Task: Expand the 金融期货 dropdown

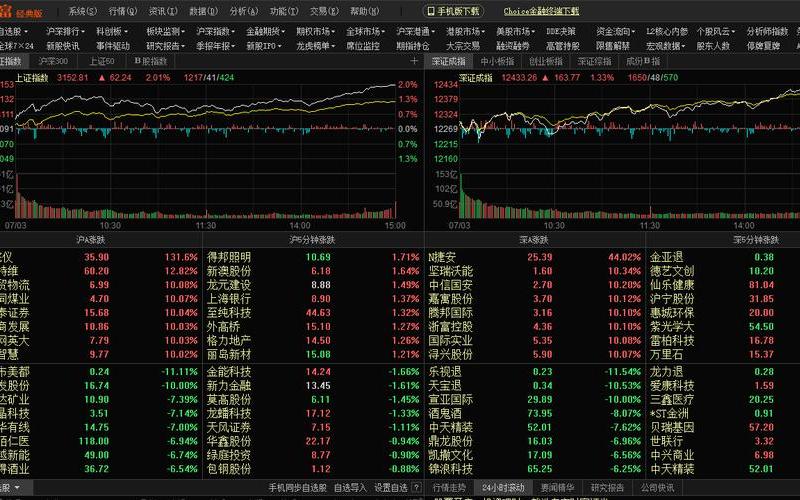Action: pos(265,32)
